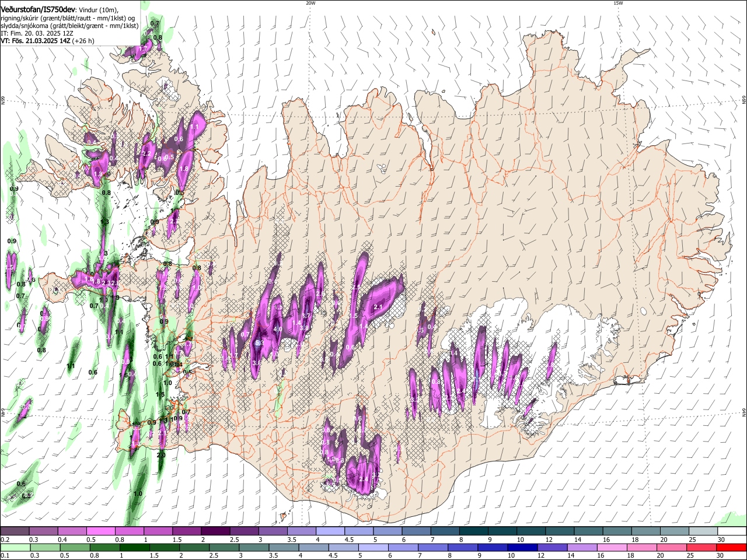
Task: Pick the dark purple swatch labeled 2 in top row
Action: click(x=215, y=531)
